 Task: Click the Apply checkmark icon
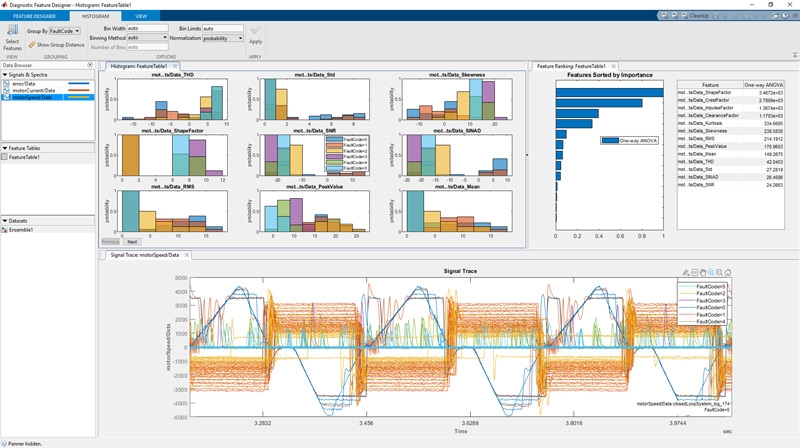(x=255, y=31)
